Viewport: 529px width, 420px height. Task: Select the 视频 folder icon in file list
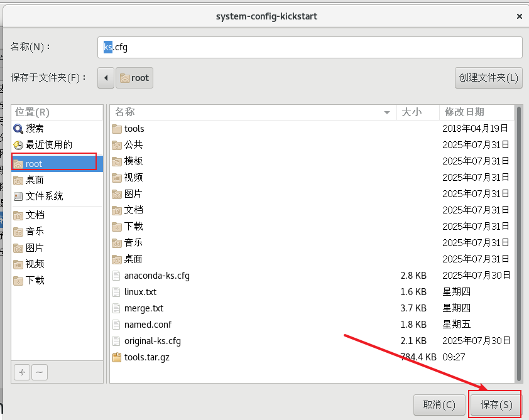click(x=117, y=178)
